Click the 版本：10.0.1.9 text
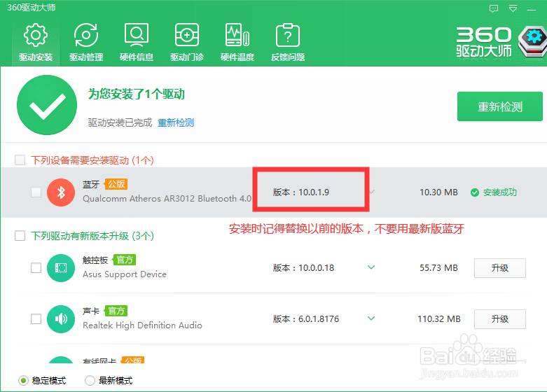The width and height of the screenshot is (547, 392). [x=300, y=192]
